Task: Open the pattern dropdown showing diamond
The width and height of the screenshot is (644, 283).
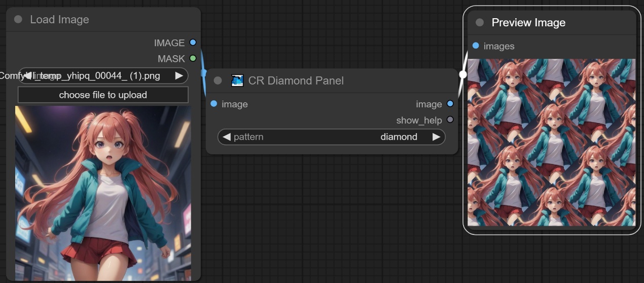Action: pos(331,137)
